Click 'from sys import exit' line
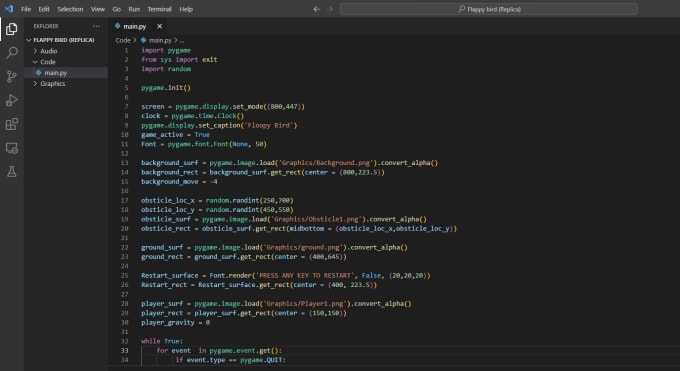The image size is (680, 371). coord(179,59)
